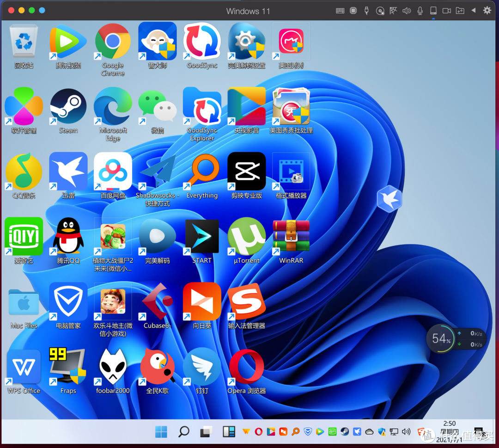Open the WinRAR desktop icon
Screen dimensions: 499x448
pos(291,236)
